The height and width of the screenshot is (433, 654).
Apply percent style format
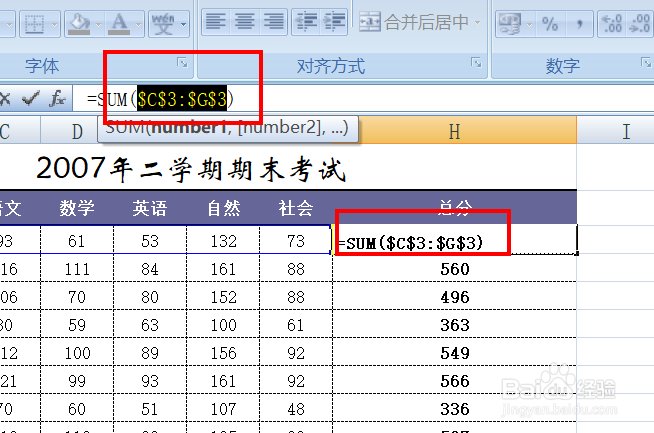(x=550, y=24)
